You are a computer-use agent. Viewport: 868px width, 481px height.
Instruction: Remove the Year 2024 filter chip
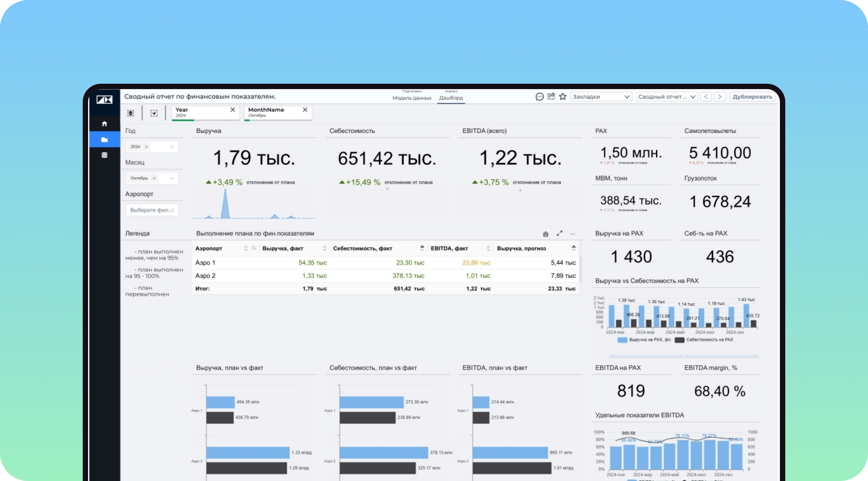point(232,110)
